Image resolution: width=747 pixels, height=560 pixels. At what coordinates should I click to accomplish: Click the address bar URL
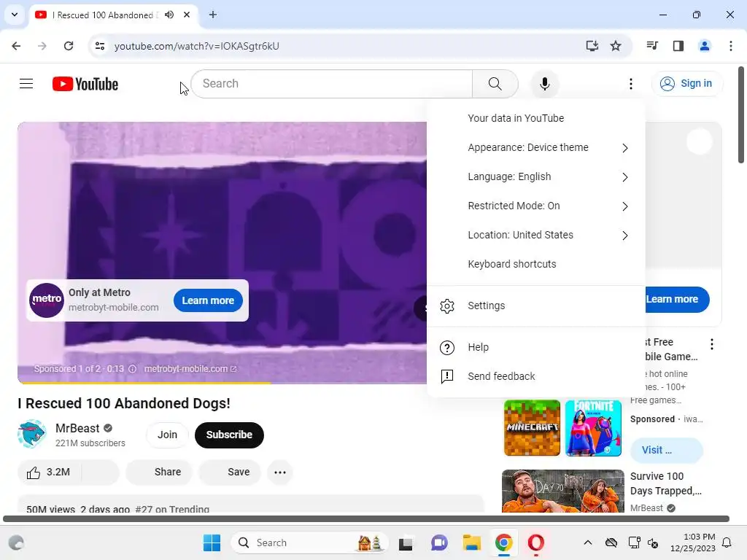(197, 46)
